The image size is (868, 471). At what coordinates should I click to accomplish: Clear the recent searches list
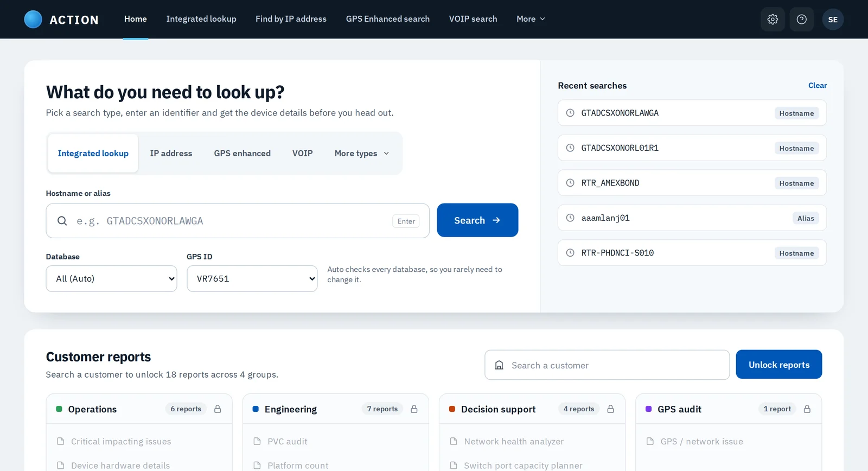pos(818,86)
